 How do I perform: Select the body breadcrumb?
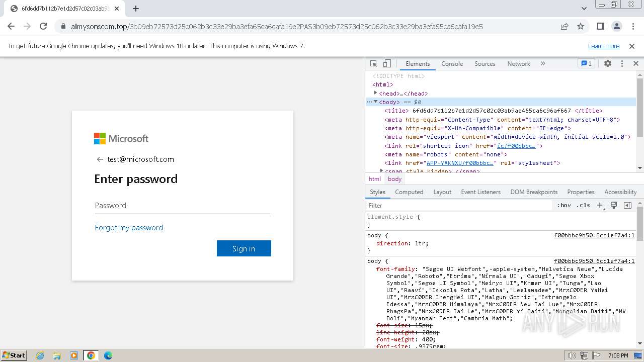pyautogui.click(x=395, y=179)
